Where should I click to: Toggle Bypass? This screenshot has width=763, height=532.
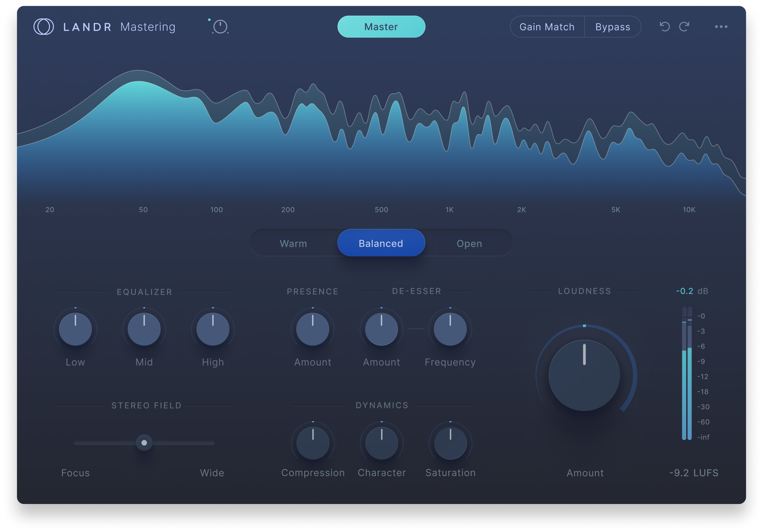[x=612, y=27]
